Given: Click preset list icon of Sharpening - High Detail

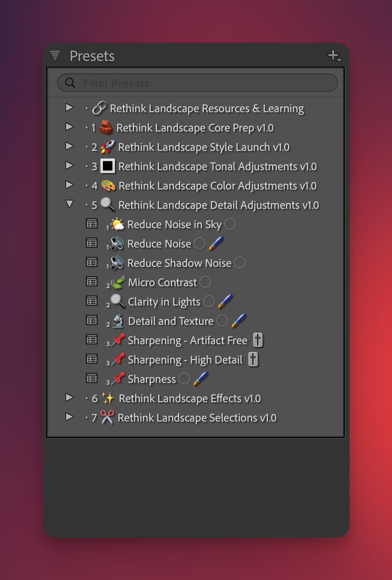Looking at the screenshot, I should point(92,359).
